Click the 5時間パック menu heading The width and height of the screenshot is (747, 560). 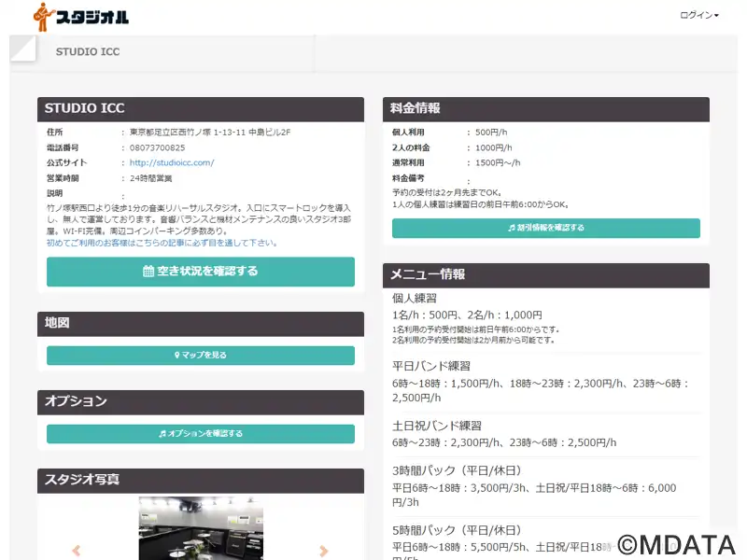click(x=457, y=530)
